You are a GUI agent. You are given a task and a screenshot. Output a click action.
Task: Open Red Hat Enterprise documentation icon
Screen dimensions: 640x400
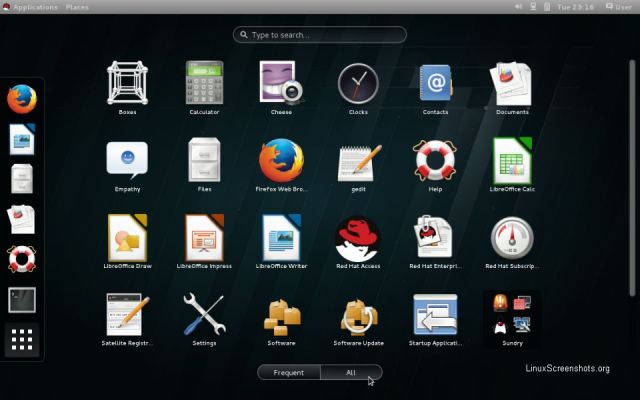[x=435, y=238]
